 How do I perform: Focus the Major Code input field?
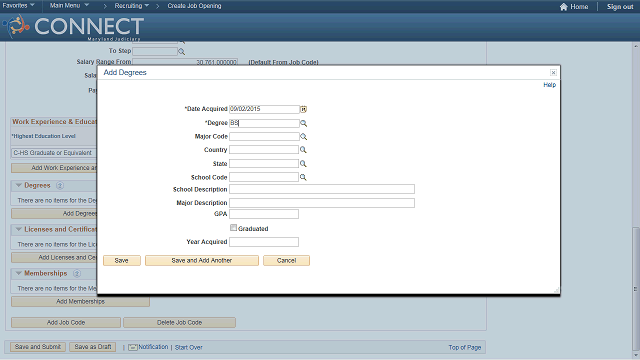(264, 137)
